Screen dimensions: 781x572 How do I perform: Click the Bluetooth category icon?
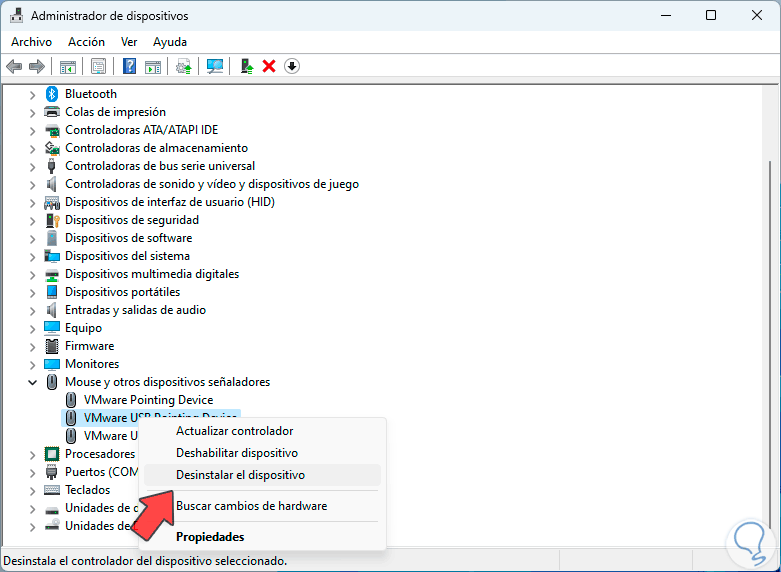coord(52,94)
